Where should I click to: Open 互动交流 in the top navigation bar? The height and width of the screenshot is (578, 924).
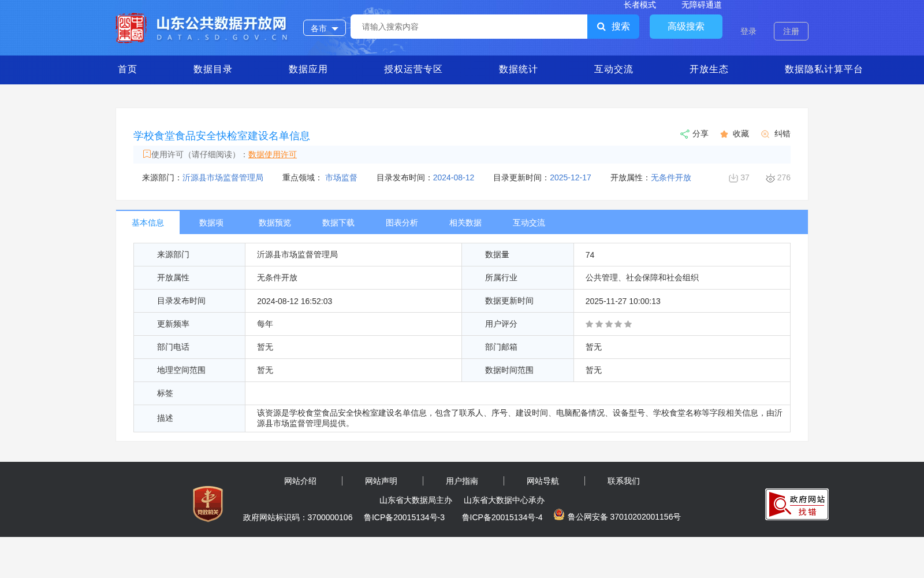614,69
